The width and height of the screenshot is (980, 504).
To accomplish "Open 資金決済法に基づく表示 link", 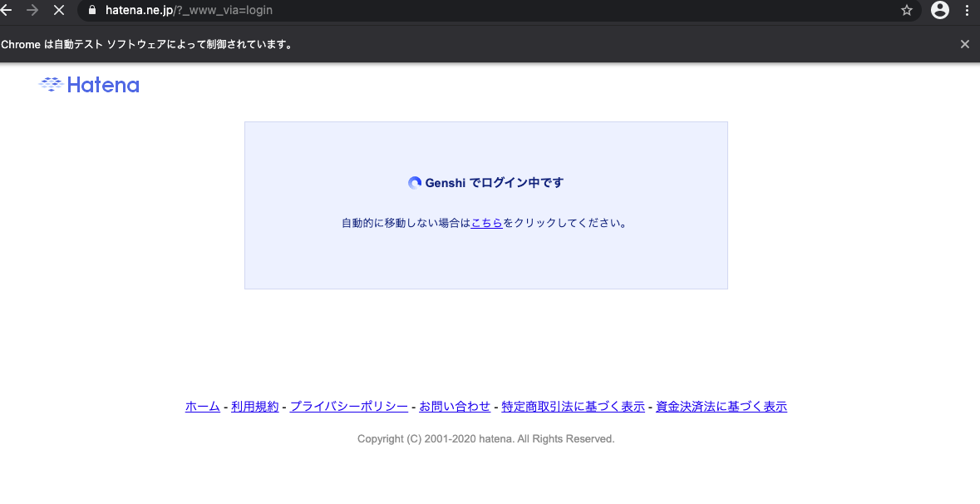I will coord(720,406).
